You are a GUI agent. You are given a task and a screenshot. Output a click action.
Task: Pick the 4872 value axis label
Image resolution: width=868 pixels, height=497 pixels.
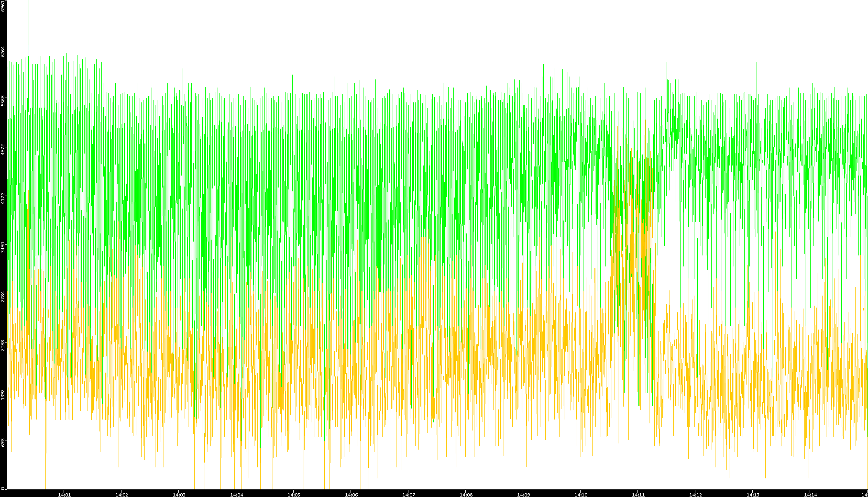(x=3, y=149)
